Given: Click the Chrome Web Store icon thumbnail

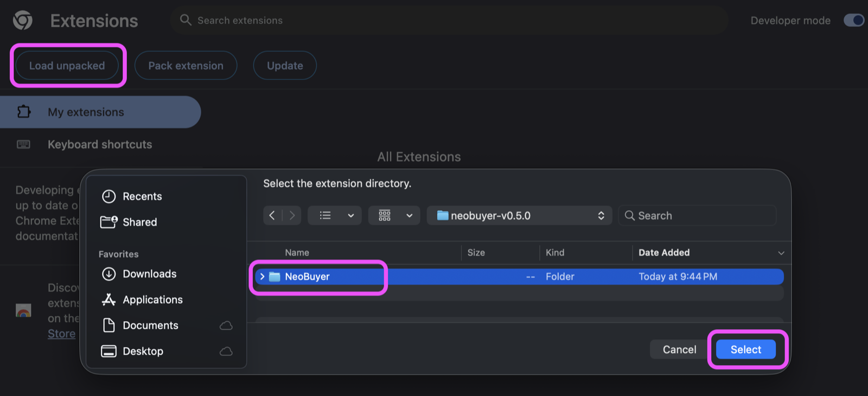Looking at the screenshot, I should tap(23, 310).
